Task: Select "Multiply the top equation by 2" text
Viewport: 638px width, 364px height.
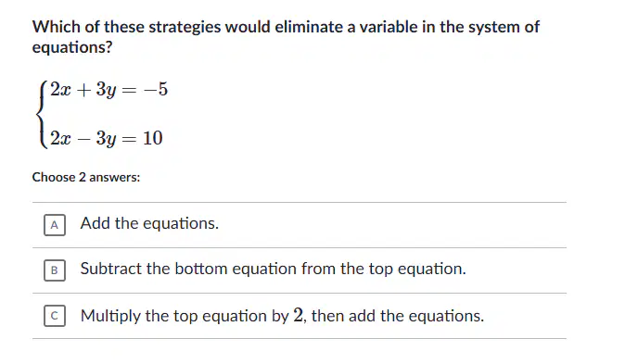Action: click(x=192, y=316)
